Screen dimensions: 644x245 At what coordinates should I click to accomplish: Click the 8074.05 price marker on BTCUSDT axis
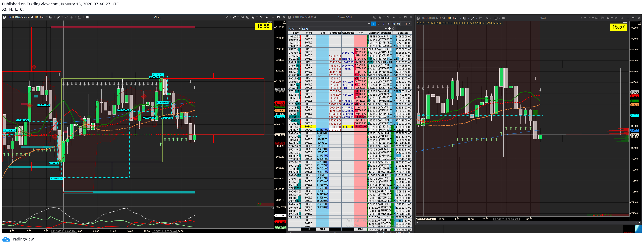280,135
